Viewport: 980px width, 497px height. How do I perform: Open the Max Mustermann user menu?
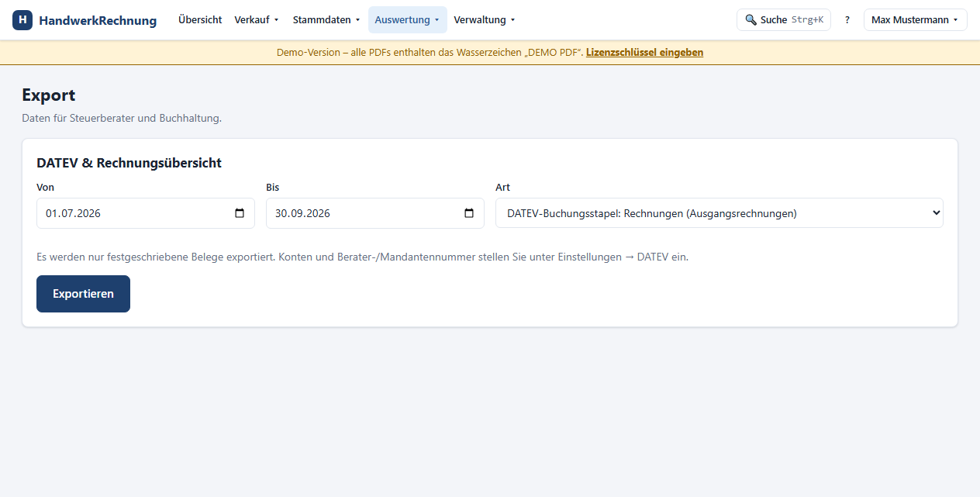point(915,20)
